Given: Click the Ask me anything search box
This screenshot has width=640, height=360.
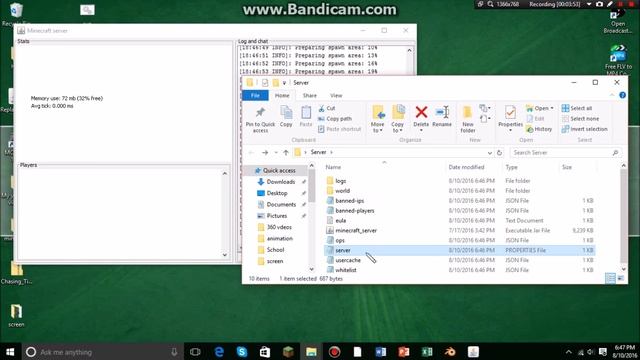Looking at the screenshot, I should tap(102, 352).
